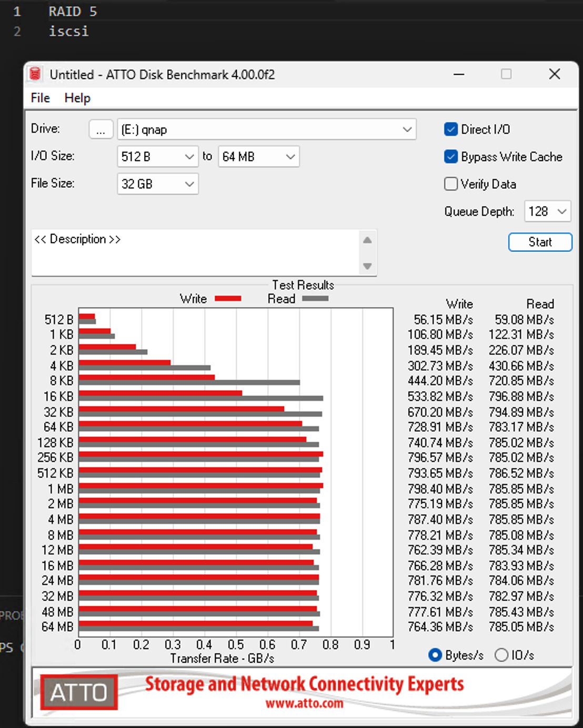Click the Storage and Network Connectivity Experts banner
The image size is (583, 728).
click(x=305, y=684)
